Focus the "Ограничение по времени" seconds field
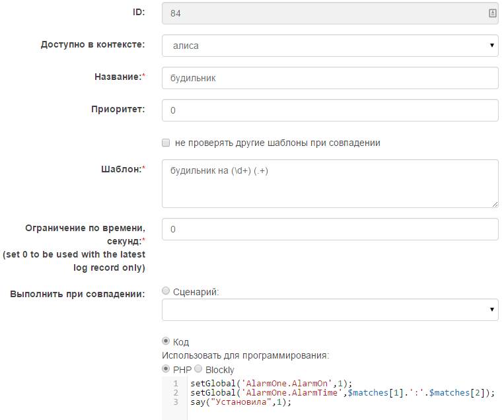 click(330, 229)
